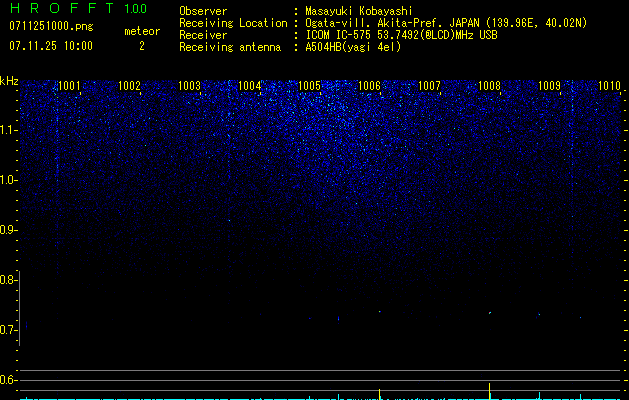
Task: Click the 0.9 kHz frequency label
Action: point(7,230)
